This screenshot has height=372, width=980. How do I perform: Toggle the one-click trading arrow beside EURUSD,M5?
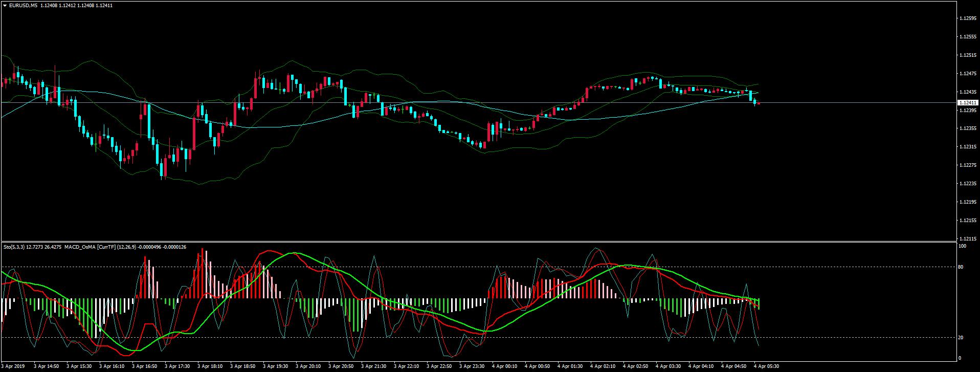[5, 5]
